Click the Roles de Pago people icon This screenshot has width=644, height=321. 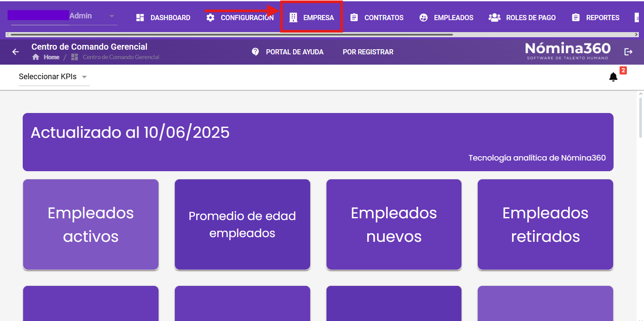pos(494,18)
